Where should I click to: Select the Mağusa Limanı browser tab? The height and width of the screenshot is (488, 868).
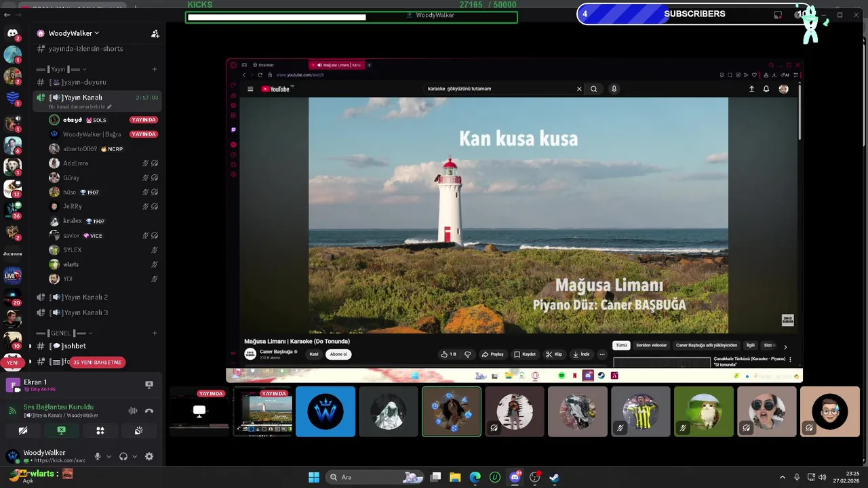(337, 65)
